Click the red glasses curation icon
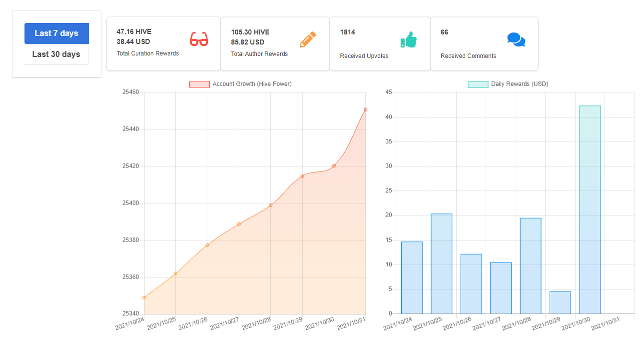Viewport: 644px width, 343px height. click(x=199, y=39)
